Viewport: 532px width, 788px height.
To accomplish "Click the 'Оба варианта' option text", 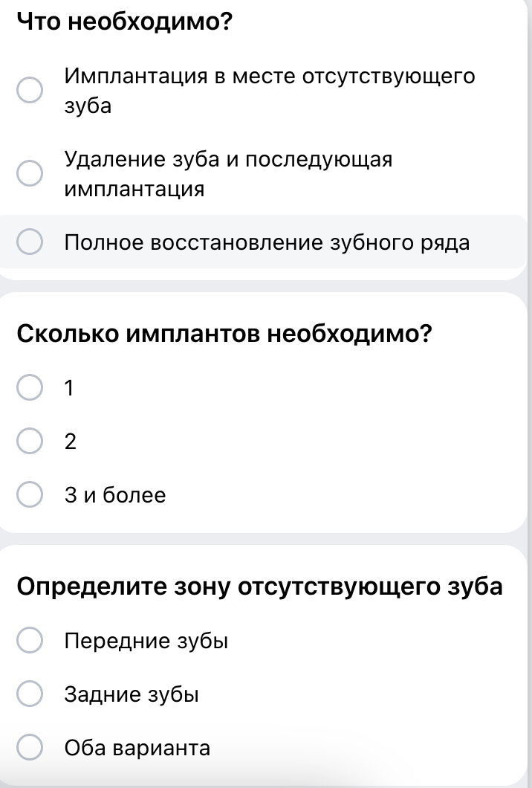I will click(137, 748).
